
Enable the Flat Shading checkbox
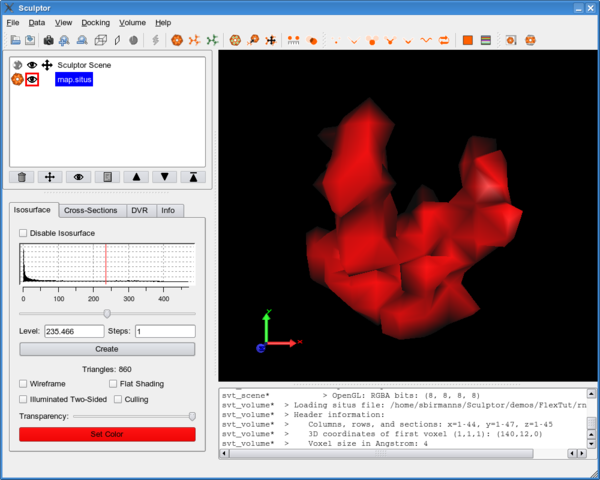tap(113, 384)
